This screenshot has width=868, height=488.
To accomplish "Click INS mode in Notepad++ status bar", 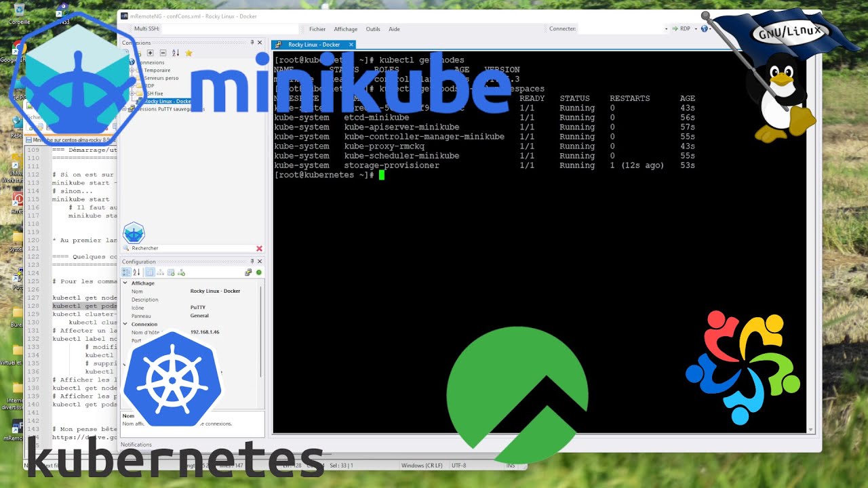I will pyautogui.click(x=511, y=466).
